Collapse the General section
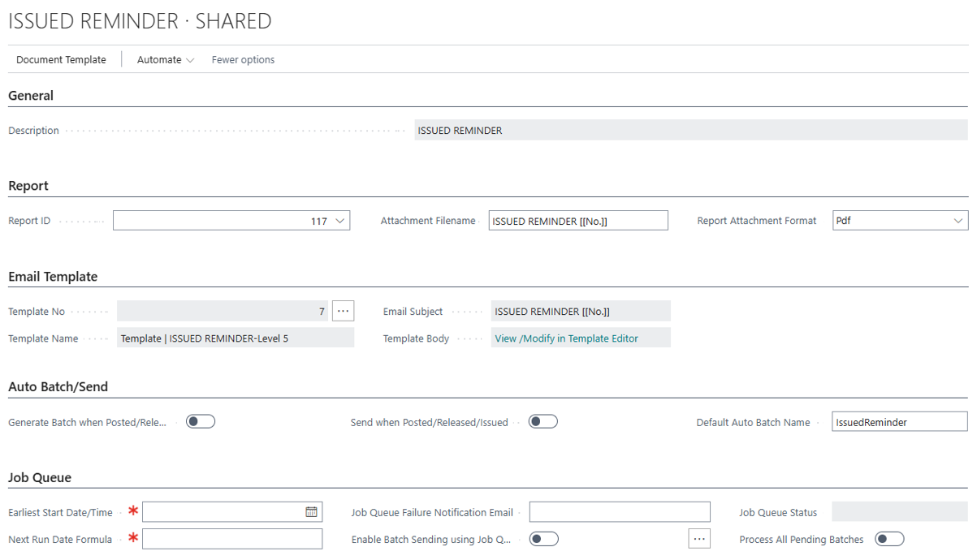This screenshot has height=560, width=977. tap(30, 95)
